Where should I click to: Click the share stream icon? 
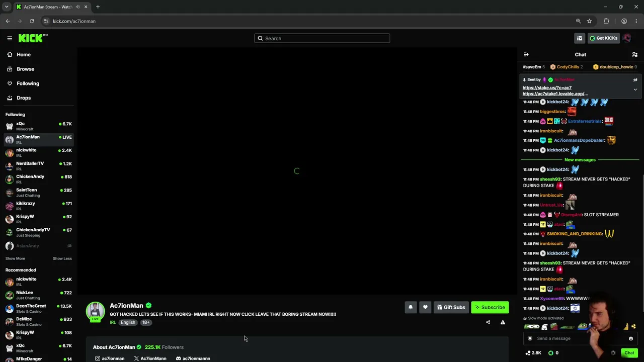(488, 322)
